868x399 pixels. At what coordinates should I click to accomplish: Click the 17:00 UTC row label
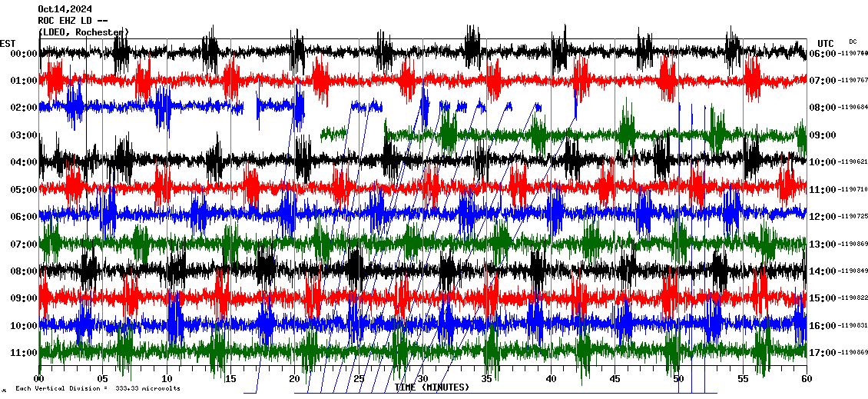pos(821,353)
